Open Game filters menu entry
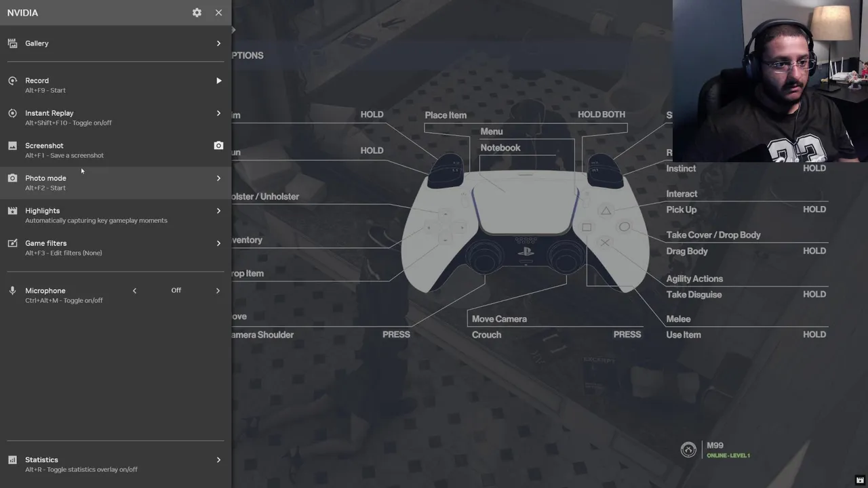 (115, 247)
